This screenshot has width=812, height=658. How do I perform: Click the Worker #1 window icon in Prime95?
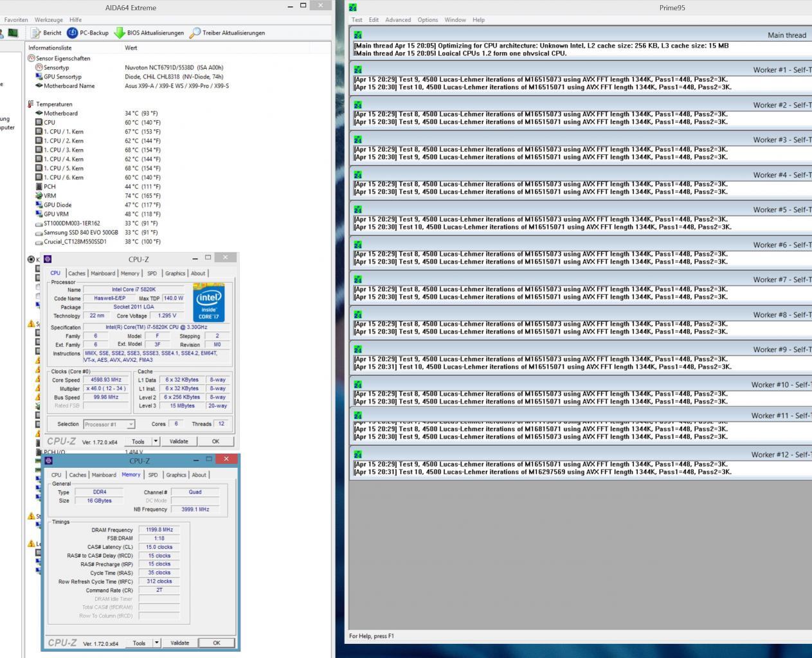point(357,69)
